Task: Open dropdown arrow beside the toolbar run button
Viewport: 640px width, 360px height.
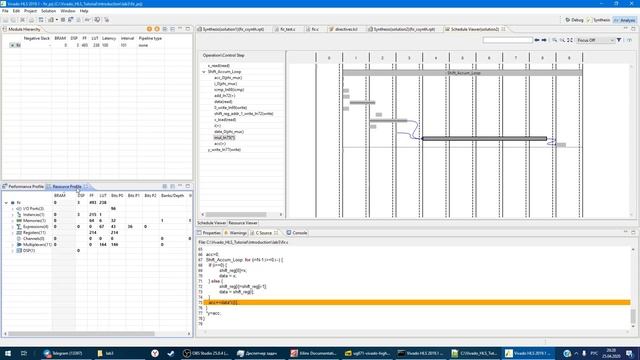Action: [56, 20]
